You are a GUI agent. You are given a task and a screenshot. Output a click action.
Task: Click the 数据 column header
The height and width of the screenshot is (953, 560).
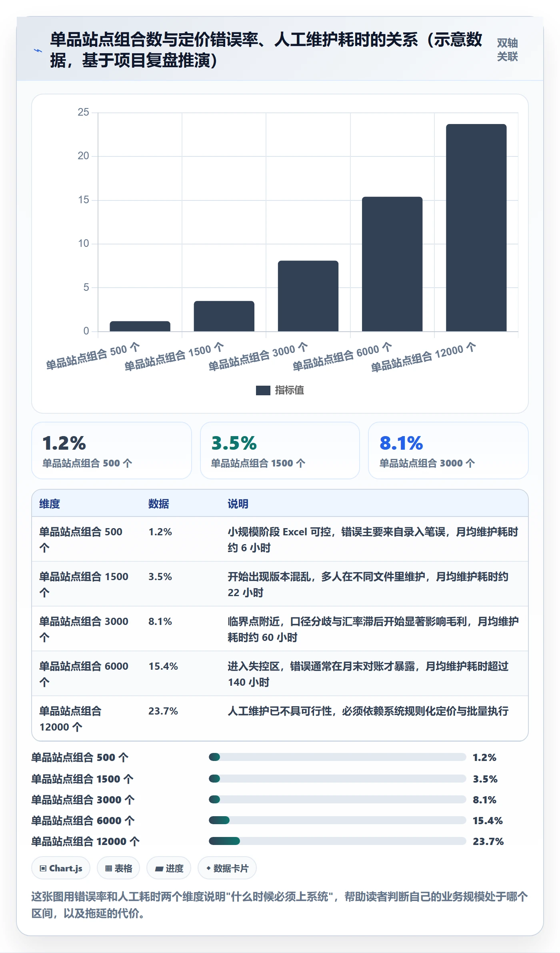click(x=159, y=504)
